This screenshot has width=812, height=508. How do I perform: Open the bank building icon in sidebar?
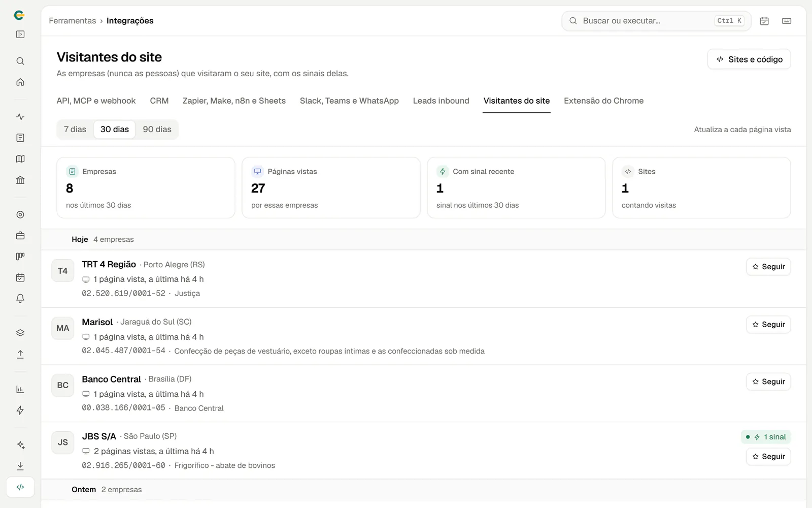tap(20, 180)
